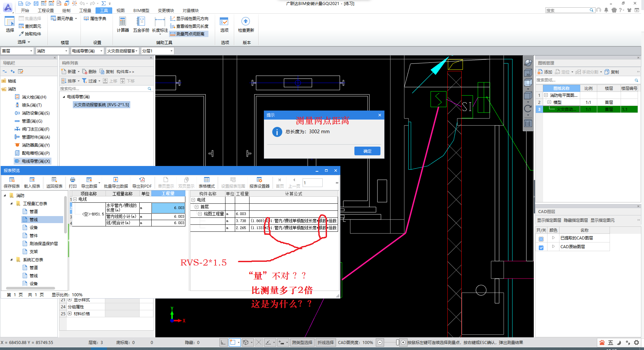
Task: Click the sum (Σ) icon in quick access toolbar
Action: click(104, 3)
